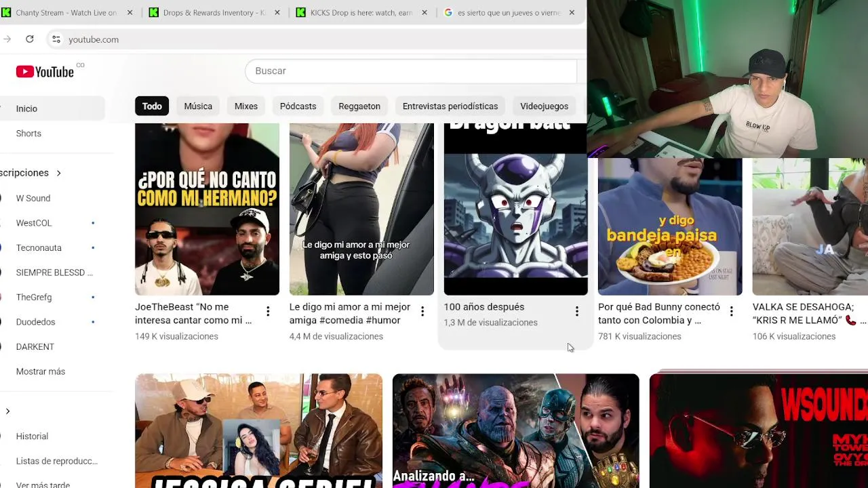
Task: Click WestCOL new content dot
Action: click(x=93, y=223)
